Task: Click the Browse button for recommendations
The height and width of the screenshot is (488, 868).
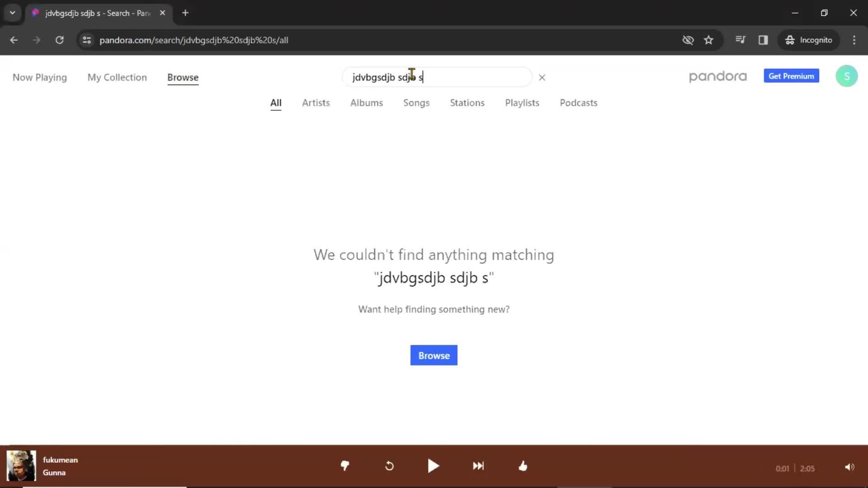Action: 434,355
